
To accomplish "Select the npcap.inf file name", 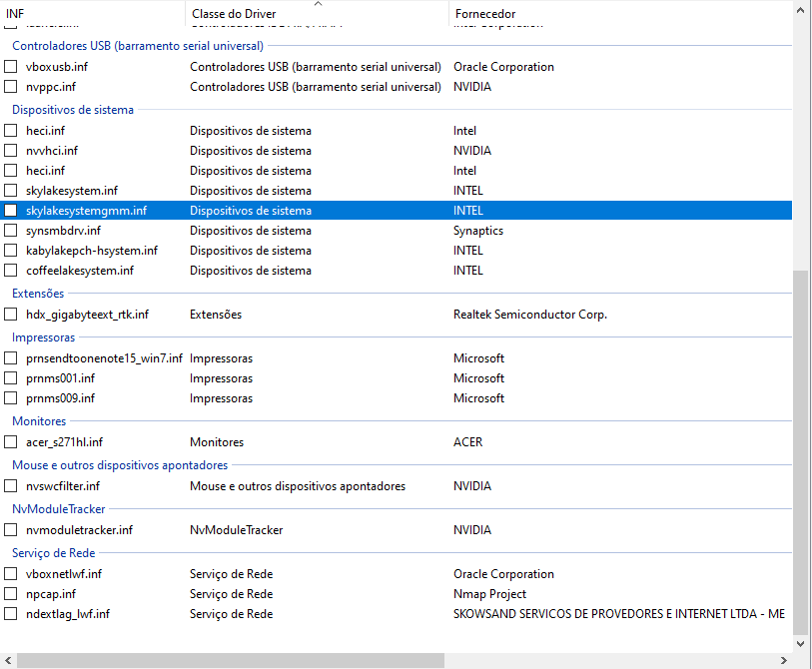I will (x=51, y=594).
